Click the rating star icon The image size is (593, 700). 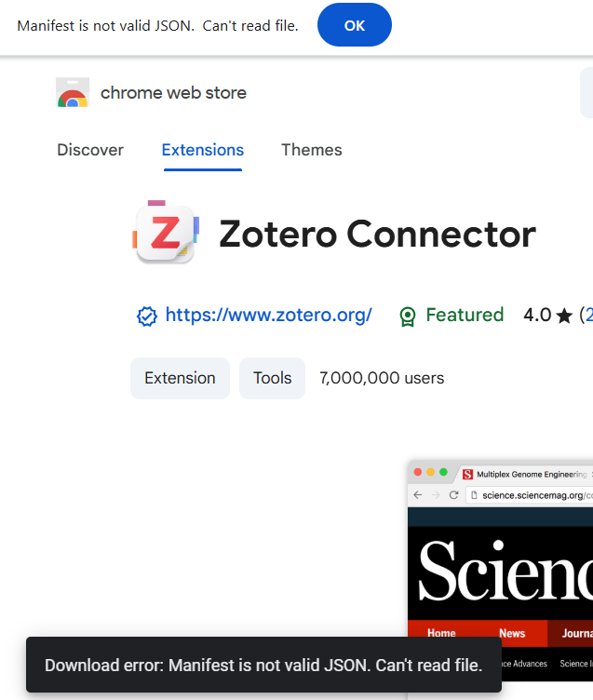coord(564,316)
